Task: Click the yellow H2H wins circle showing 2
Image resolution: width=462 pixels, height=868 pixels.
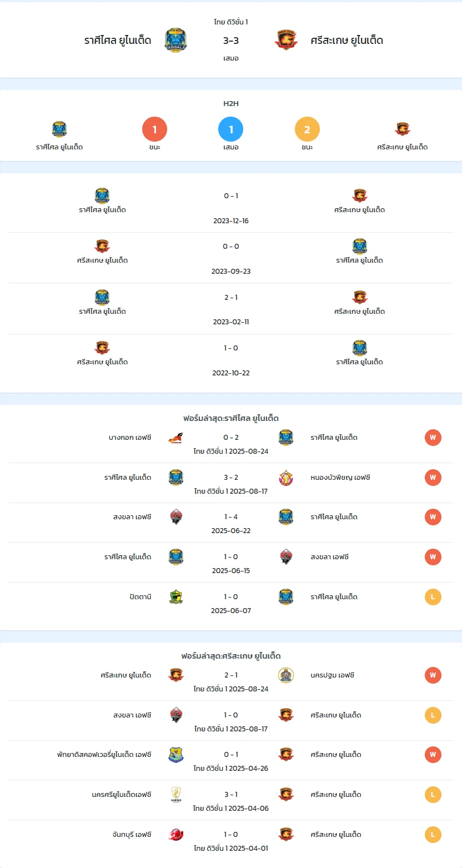Action: (x=307, y=129)
